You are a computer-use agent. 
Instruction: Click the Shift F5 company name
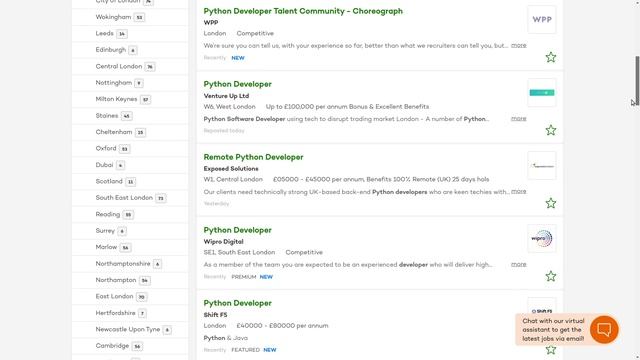point(215,315)
